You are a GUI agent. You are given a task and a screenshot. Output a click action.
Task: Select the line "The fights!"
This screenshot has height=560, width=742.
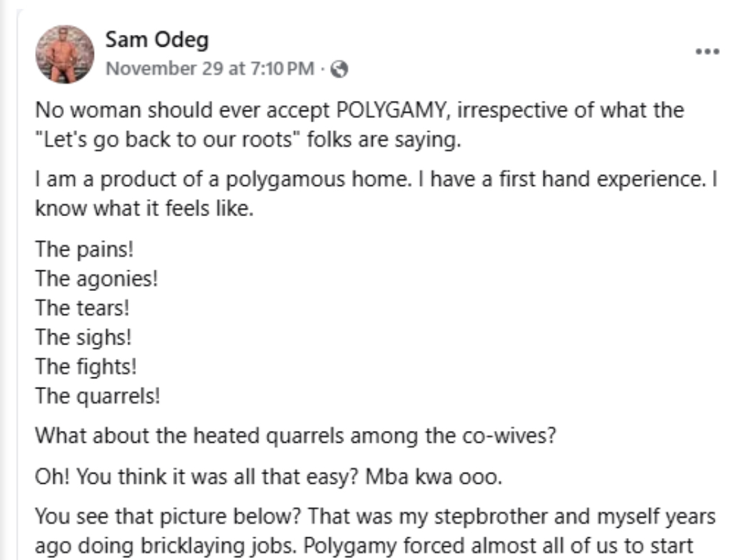[x=86, y=366]
